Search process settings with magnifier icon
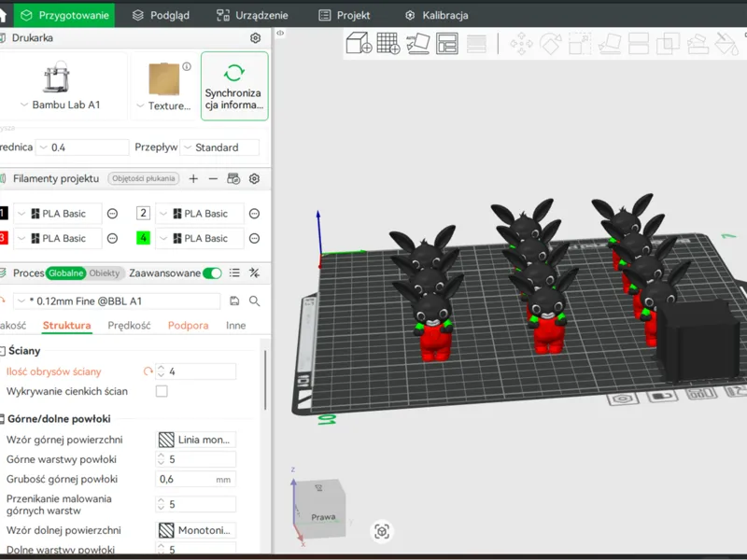 (x=254, y=301)
